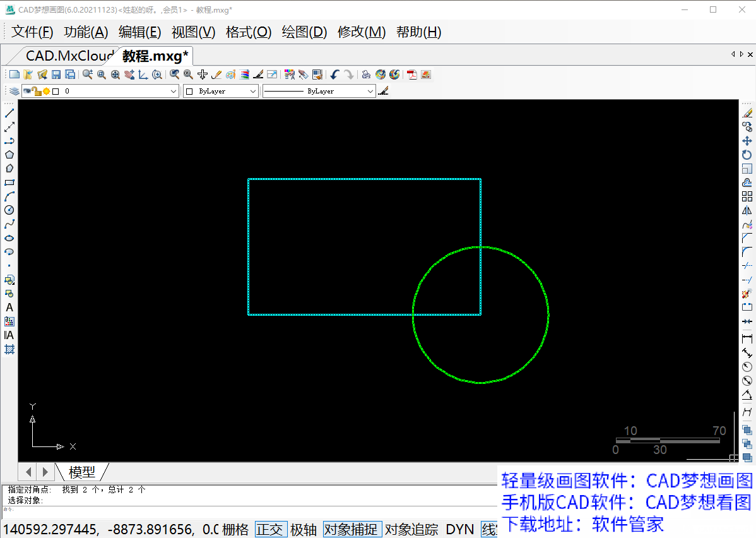The image size is (756, 538).
Task: Choose the Explode tool in right toolbar
Action: pyautogui.click(x=747, y=294)
